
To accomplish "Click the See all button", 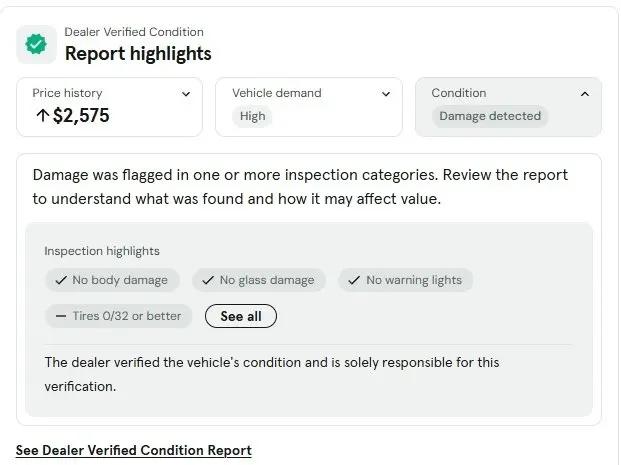I will tap(241, 316).
